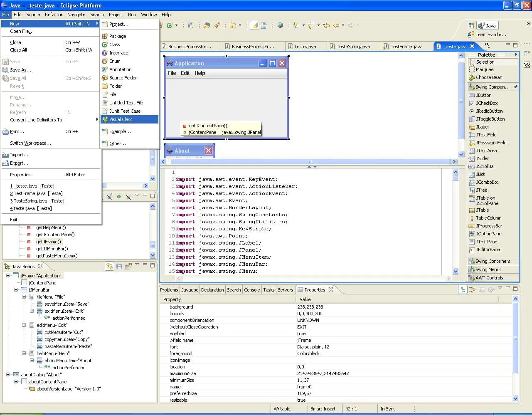
Task: Choose the JProgressBar palette item
Action: click(x=489, y=226)
